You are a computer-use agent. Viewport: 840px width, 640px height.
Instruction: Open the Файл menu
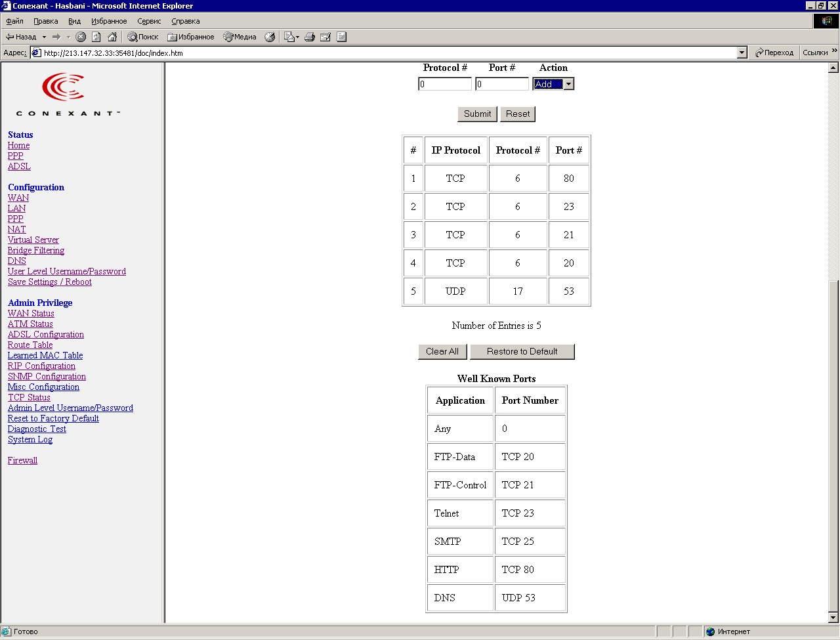pos(15,21)
